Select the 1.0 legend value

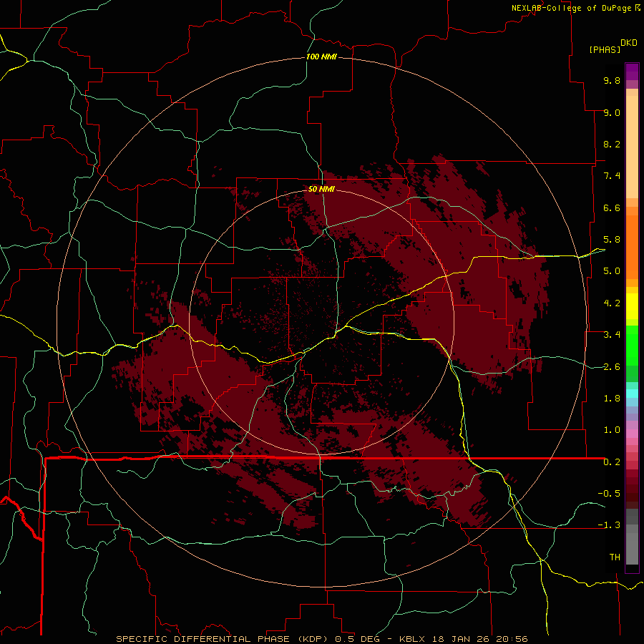tap(612, 430)
